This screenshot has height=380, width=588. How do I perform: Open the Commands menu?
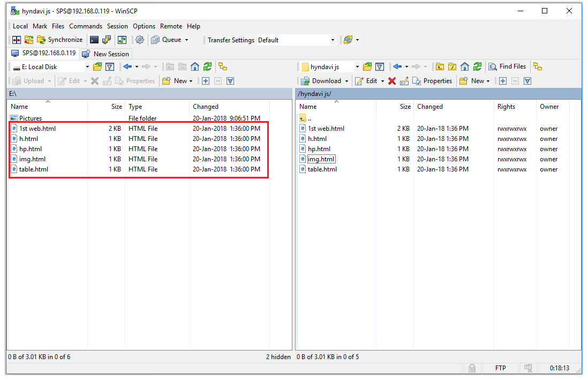(x=86, y=26)
